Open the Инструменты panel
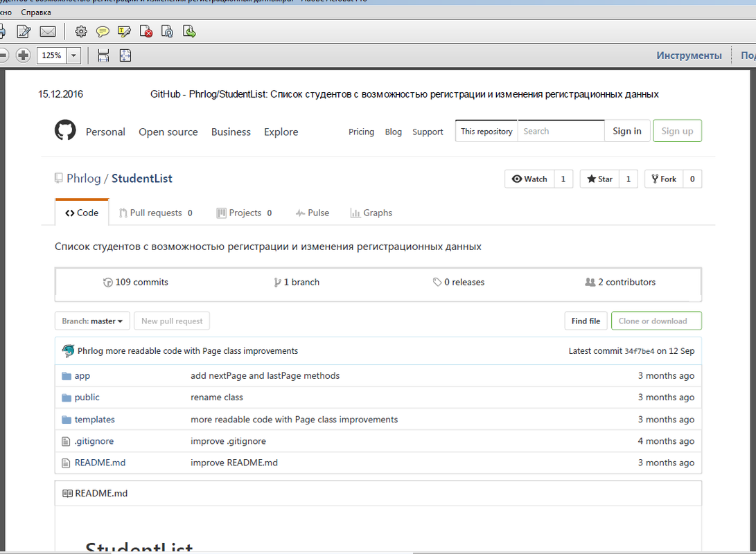 click(x=689, y=55)
